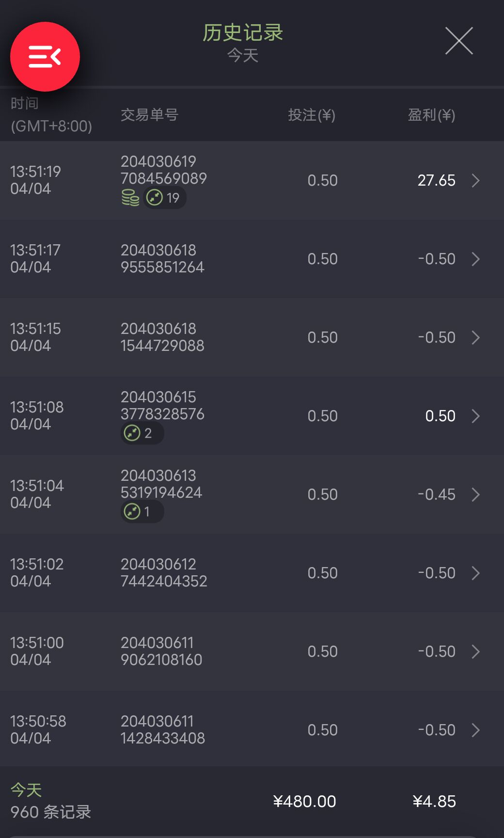504x838 pixels.
Task: Show details for the 13:51:04 record
Action: (x=475, y=495)
